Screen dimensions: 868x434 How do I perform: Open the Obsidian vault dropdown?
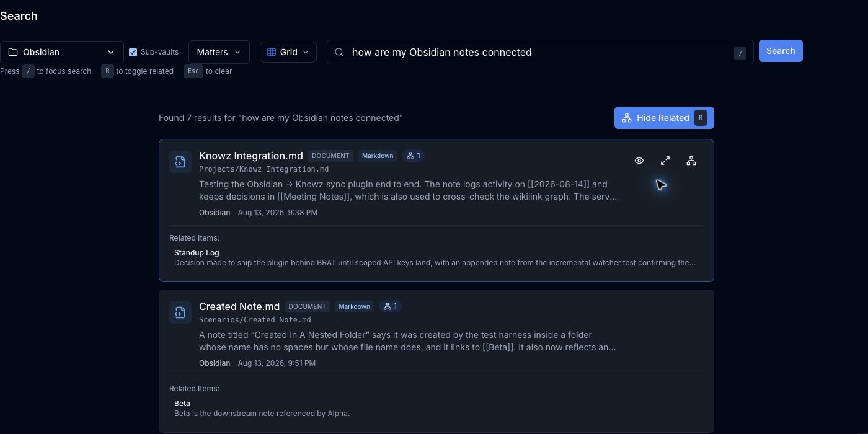tap(62, 52)
